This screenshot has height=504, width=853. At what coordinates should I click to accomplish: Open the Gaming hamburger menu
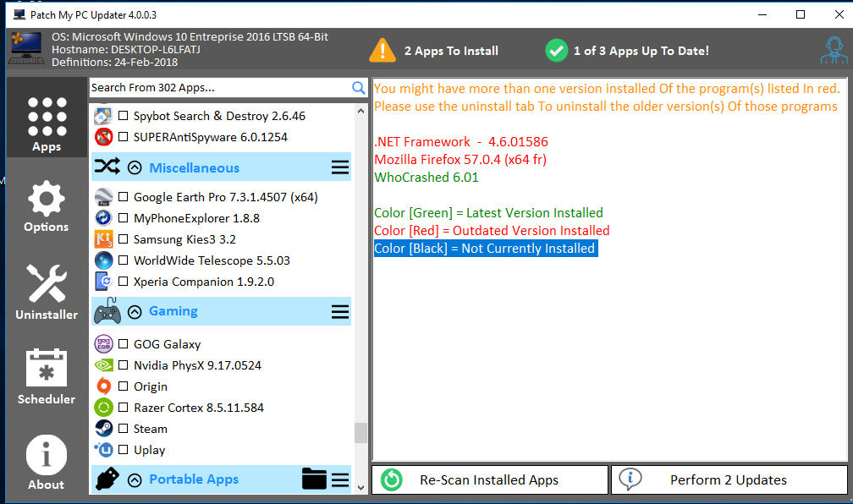(340, 311)
